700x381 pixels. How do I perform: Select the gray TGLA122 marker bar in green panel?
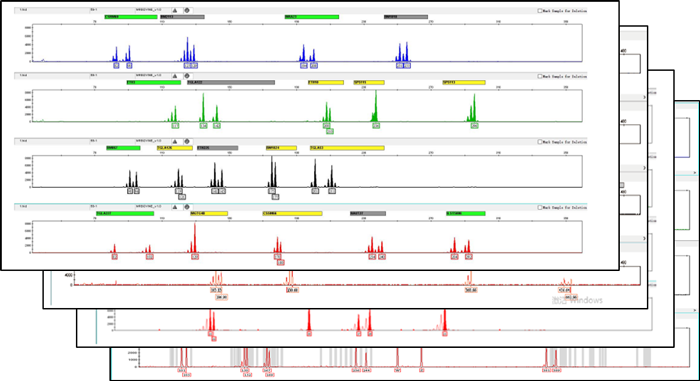[x=231, y=83]
